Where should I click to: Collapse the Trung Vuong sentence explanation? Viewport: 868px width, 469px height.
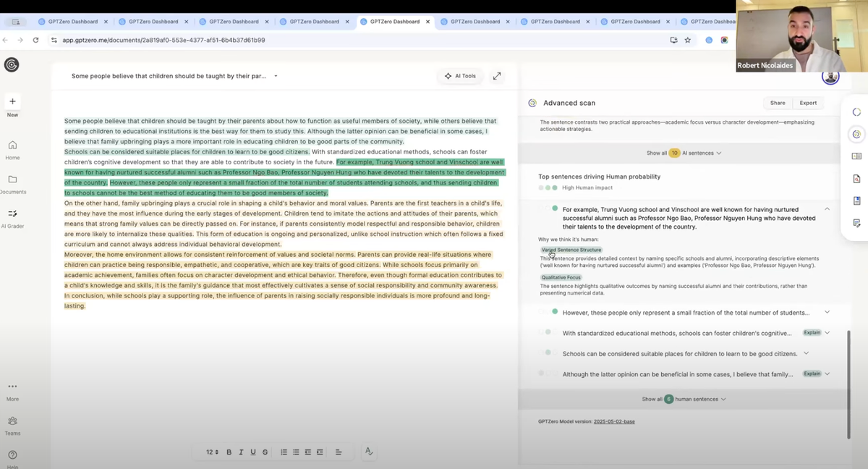[827, 209]
